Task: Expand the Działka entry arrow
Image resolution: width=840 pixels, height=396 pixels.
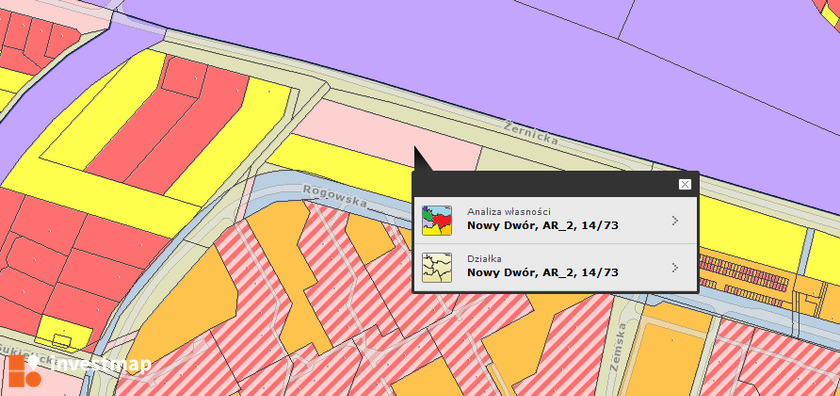Action: 675,267
